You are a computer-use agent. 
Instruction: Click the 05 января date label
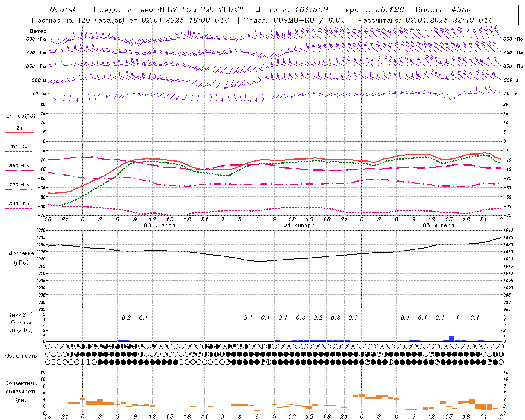click(x=438, y=226)
